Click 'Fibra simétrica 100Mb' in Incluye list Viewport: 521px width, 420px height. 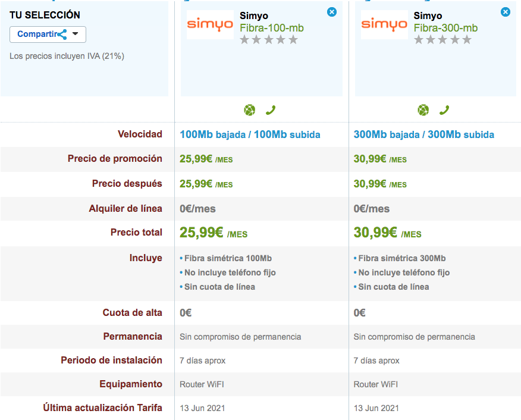point(228,258)
